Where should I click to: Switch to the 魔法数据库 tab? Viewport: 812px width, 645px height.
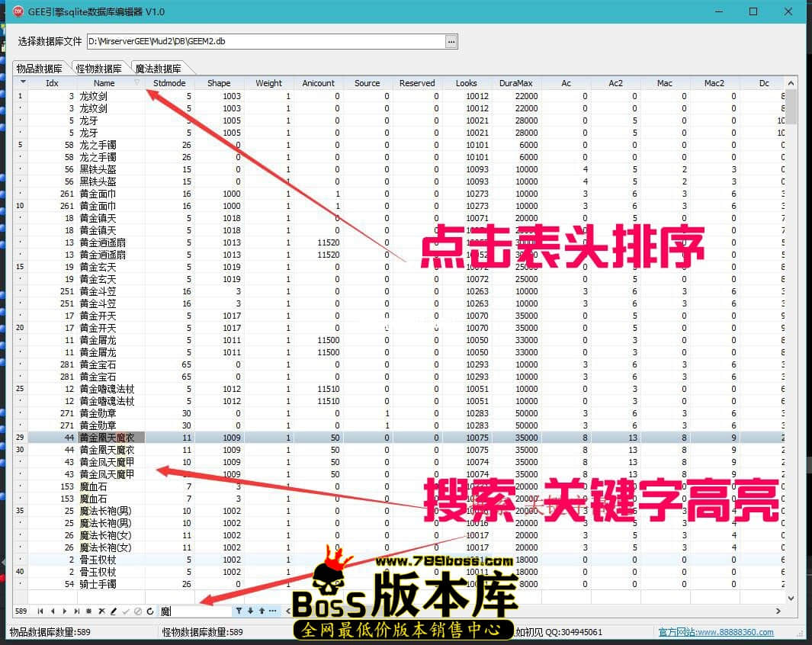pos(158,69)
